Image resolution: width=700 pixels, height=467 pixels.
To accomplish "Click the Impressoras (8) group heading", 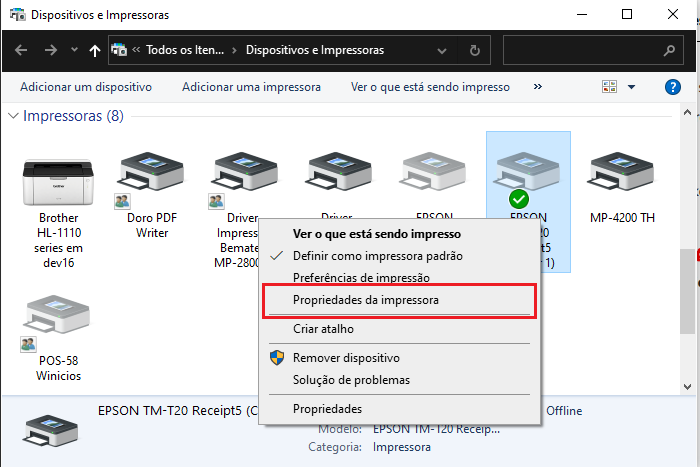I will coord(73,116).
